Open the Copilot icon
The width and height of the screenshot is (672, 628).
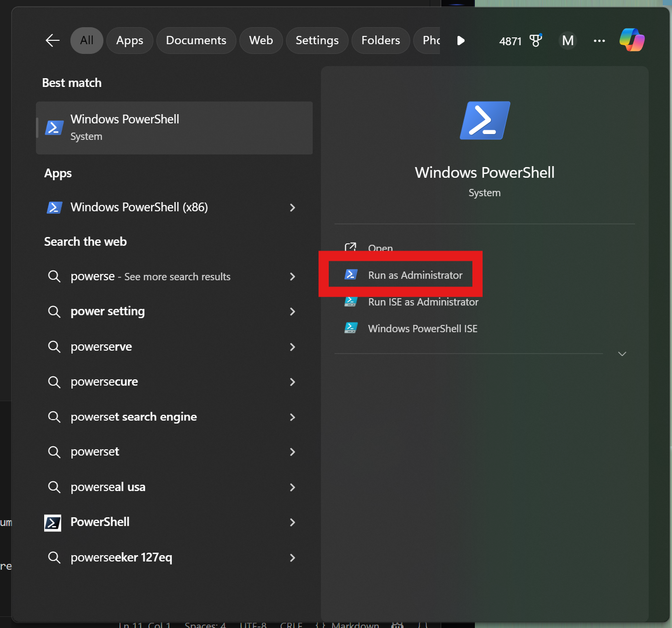632,40
